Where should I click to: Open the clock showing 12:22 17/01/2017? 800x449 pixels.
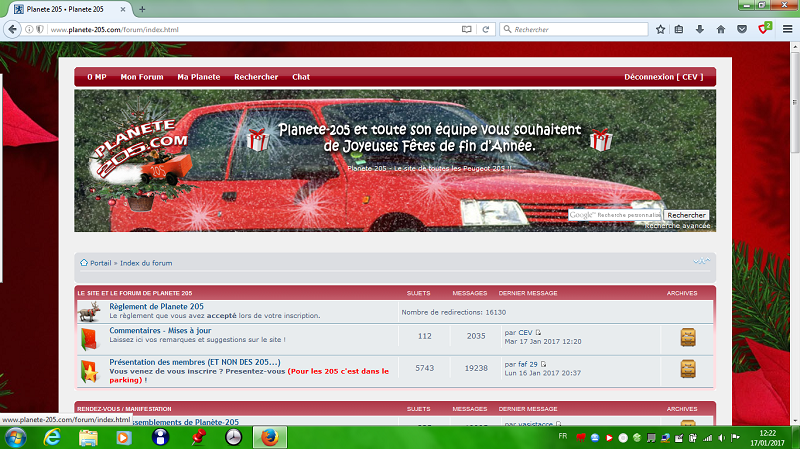(767, 438)
